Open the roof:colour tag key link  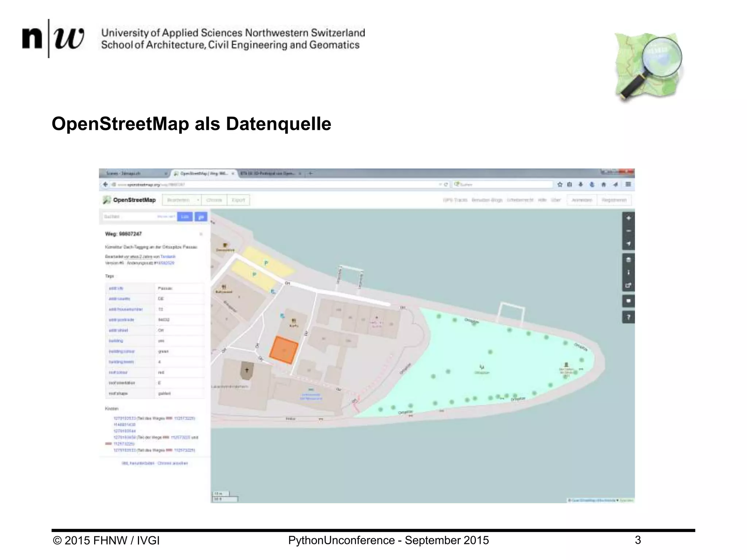pos(118,373)
